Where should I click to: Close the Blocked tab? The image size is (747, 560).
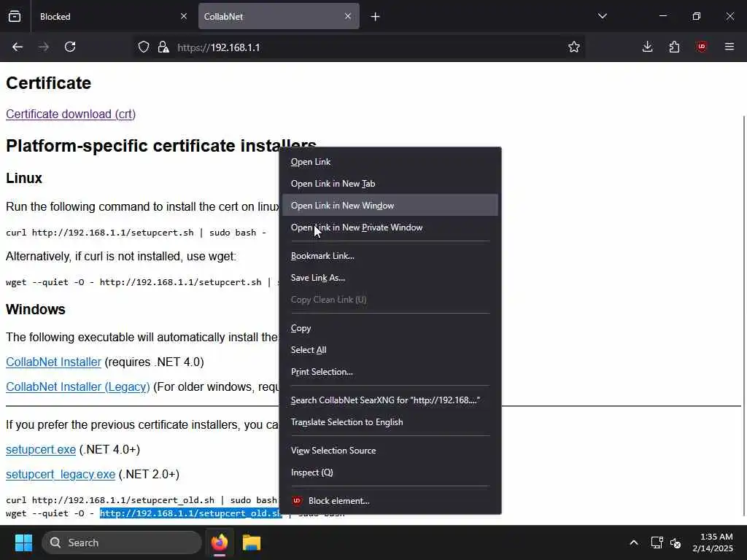(x=184, y=16)
